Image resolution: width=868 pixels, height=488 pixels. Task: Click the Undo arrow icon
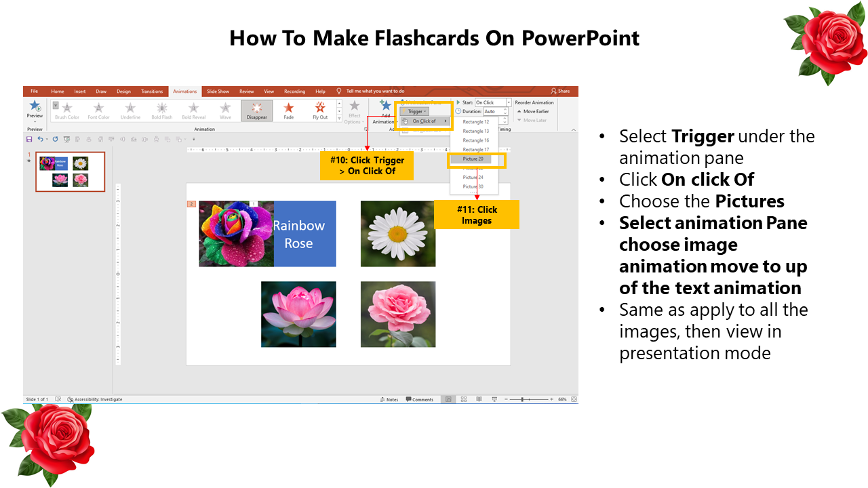[40, 139]
